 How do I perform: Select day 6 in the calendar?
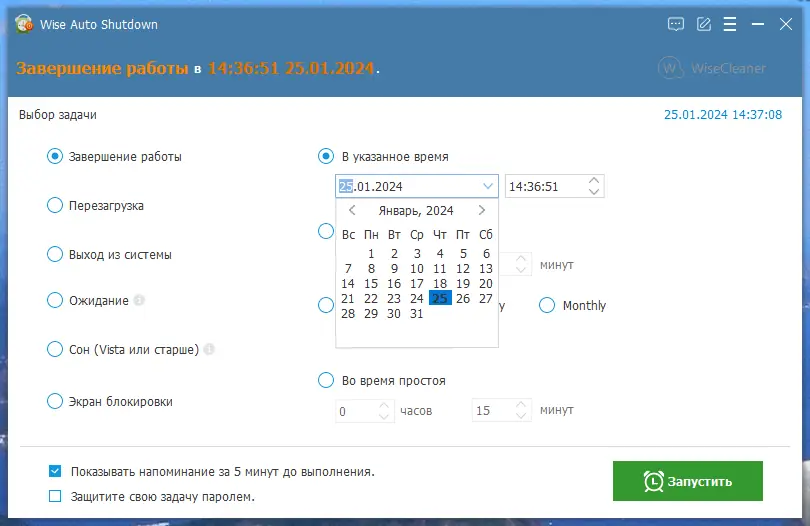click(x=486, y=254)
